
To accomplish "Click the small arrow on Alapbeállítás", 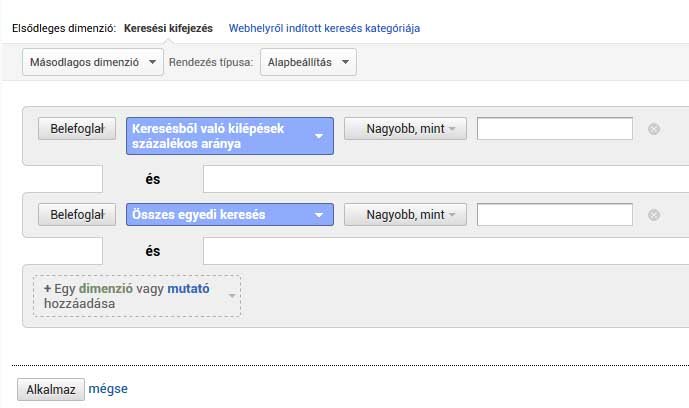I will 345,62.
